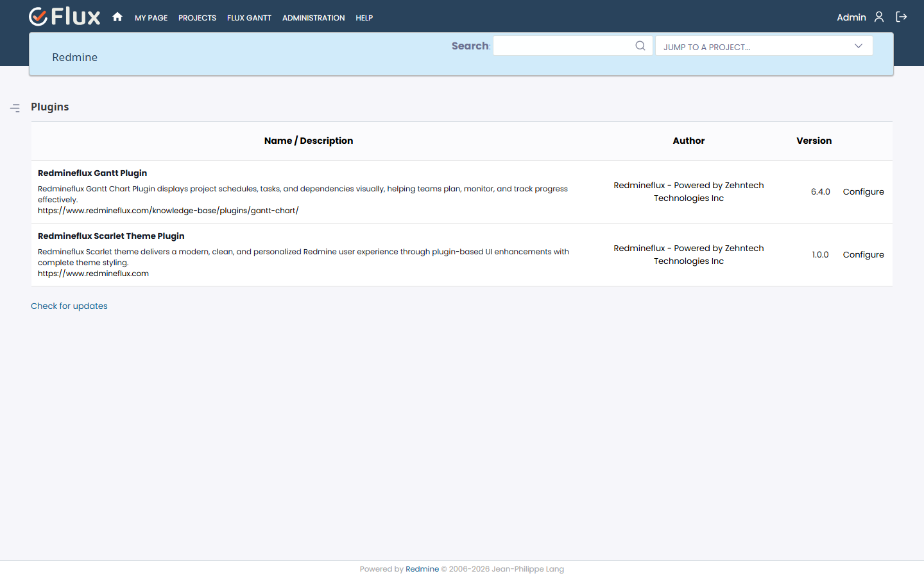Viewport: 924px width, 578px height.
Task: Configure the Redmineflux Scarlet Theme Plugin
Action: 863,254
